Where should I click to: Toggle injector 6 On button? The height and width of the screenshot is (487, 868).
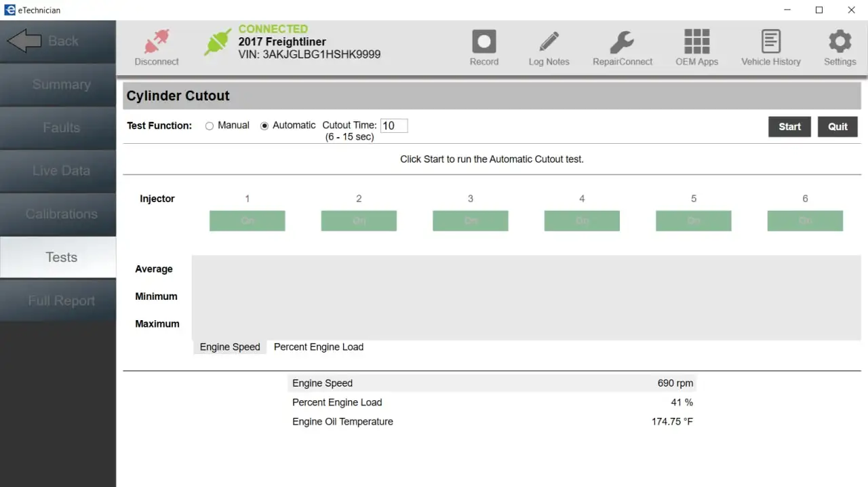(x=805, y=220)
